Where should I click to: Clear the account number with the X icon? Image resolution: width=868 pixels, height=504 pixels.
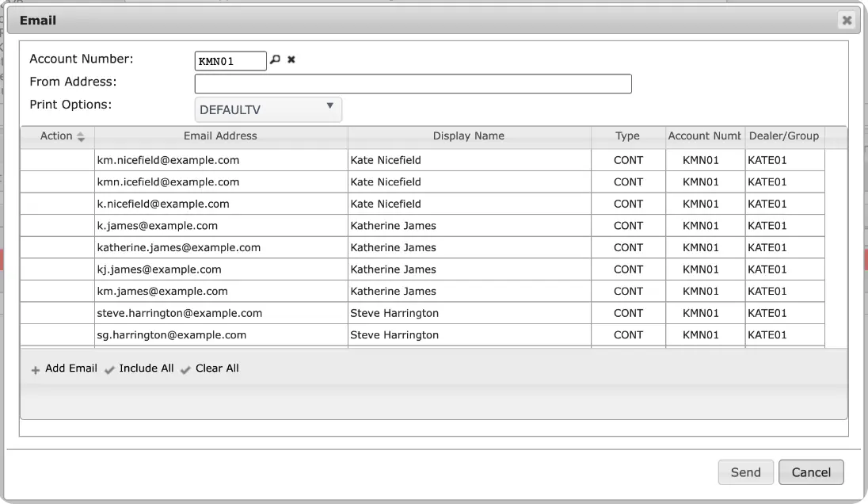[x=291, y=59]
